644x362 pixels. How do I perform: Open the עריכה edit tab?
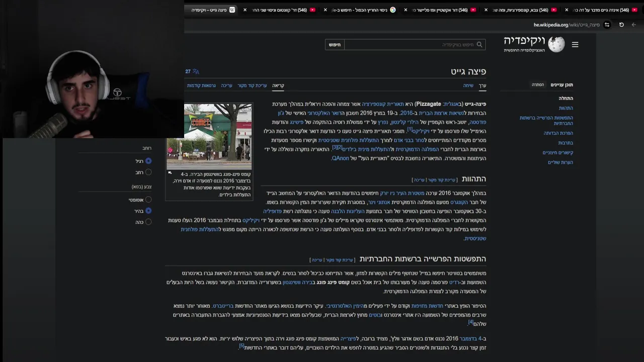(227, 85)
